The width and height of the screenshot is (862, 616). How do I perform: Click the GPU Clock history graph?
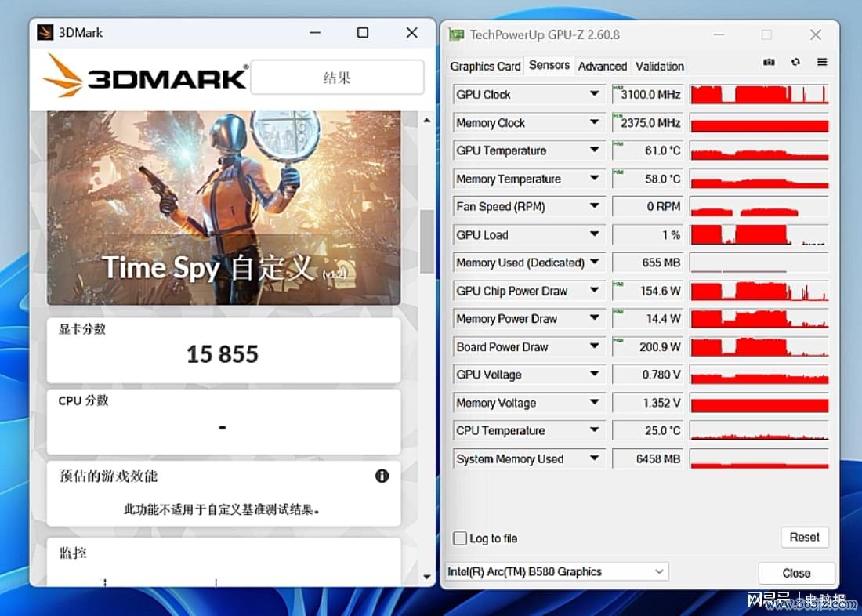pos(759,94)
